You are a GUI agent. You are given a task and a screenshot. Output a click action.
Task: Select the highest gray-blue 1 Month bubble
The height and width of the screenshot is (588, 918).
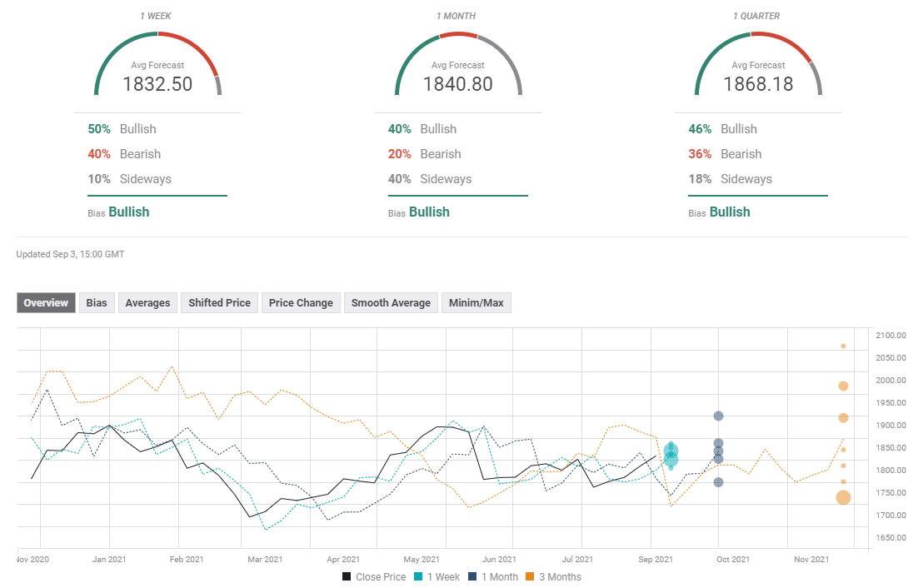718,416
